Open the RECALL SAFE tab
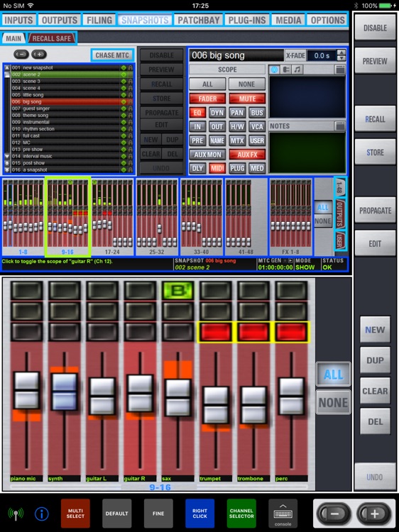 point(52,38)
